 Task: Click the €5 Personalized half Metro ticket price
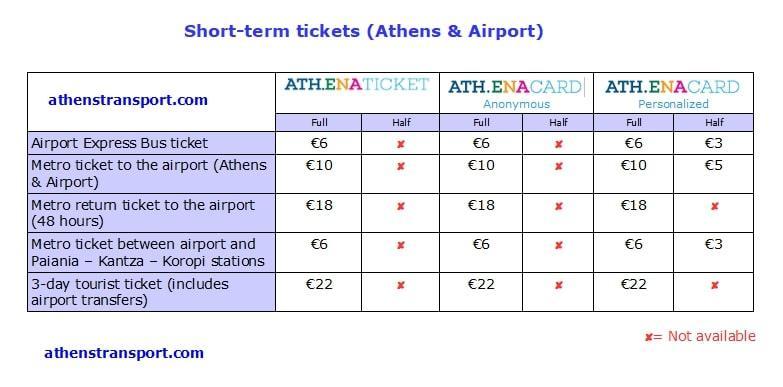point(714,165)
